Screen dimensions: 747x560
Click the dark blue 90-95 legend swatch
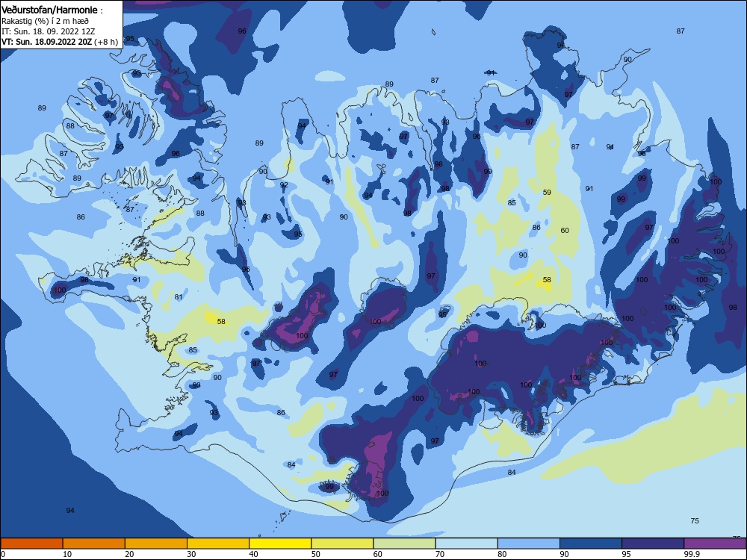[x=591, y=544]
